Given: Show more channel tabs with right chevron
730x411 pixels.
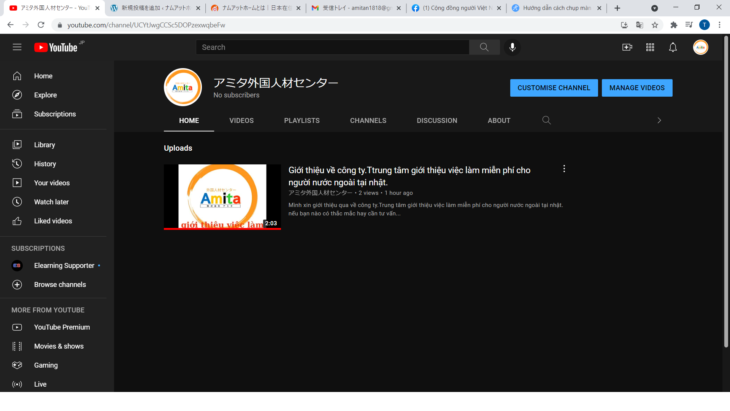Looking at the screenshot, I should click(659, 121).
